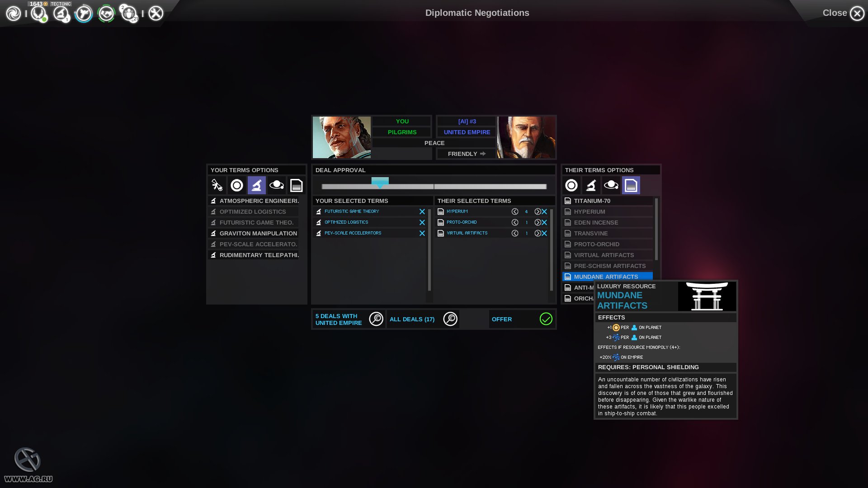
Task: Open the military fleet screen icon
Action: [83, 13]
